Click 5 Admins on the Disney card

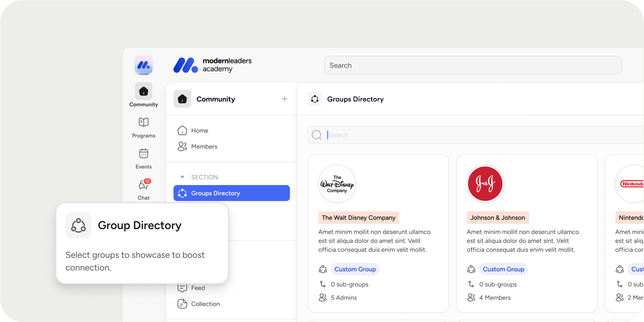pyautogui.click(x=344, y=298)
